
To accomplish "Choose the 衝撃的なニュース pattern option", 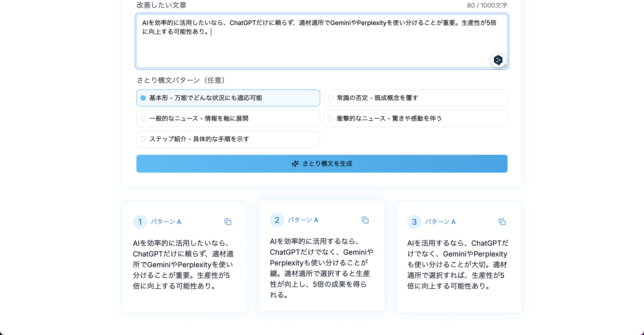I will tap(415, 119).
